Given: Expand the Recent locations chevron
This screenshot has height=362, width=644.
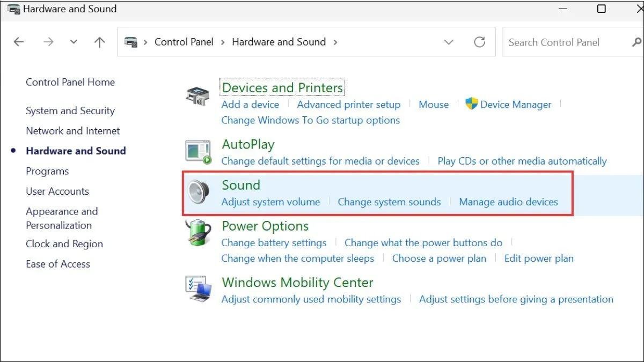Looking at the screenshot, I should point(74,42).
